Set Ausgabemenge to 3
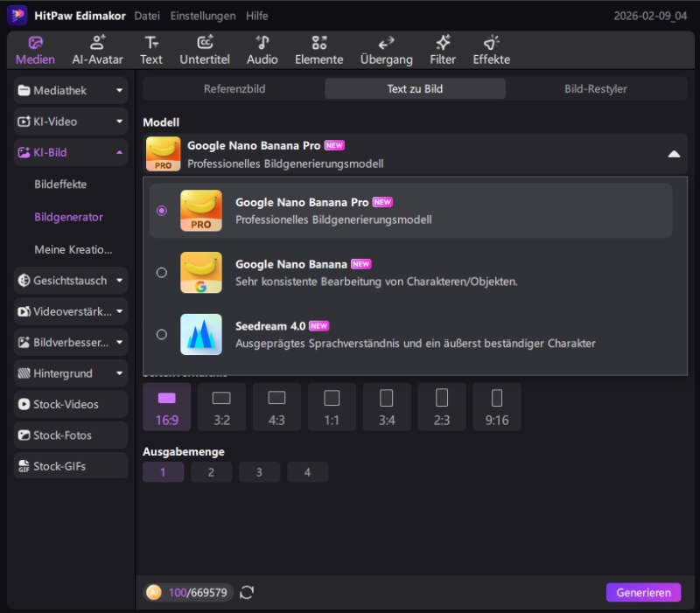 click(x=259, y=472)
